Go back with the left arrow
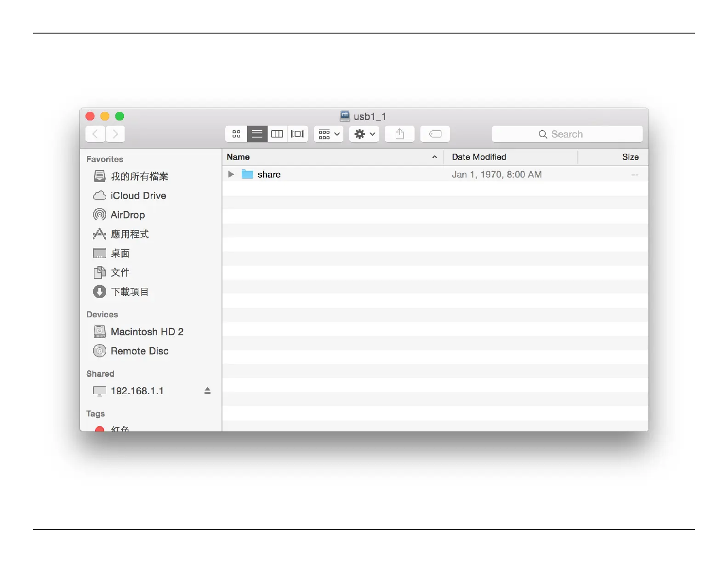The image size is (728, 563). coord(95,134)
